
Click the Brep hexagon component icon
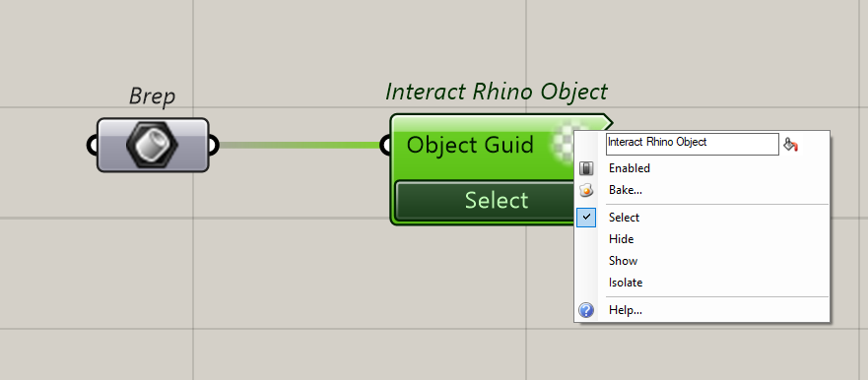coord(152,145)
